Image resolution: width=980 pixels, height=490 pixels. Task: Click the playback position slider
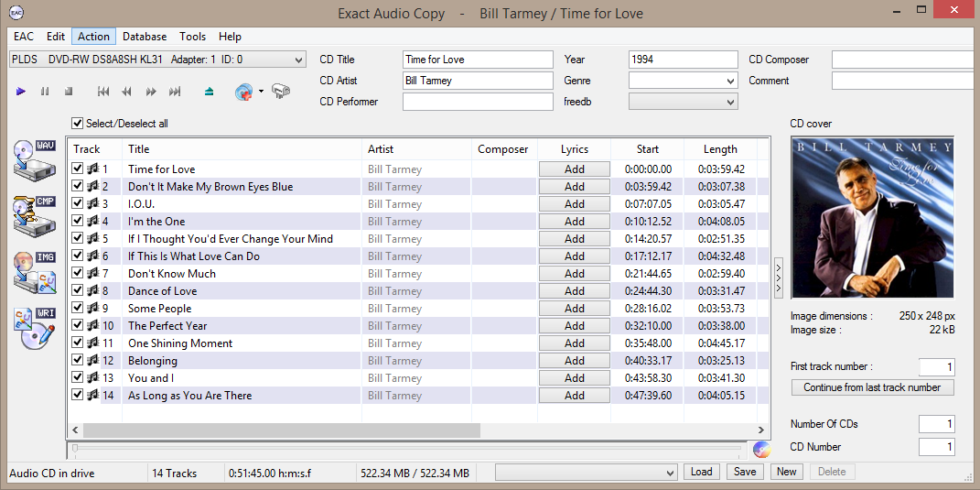(407, 448)
